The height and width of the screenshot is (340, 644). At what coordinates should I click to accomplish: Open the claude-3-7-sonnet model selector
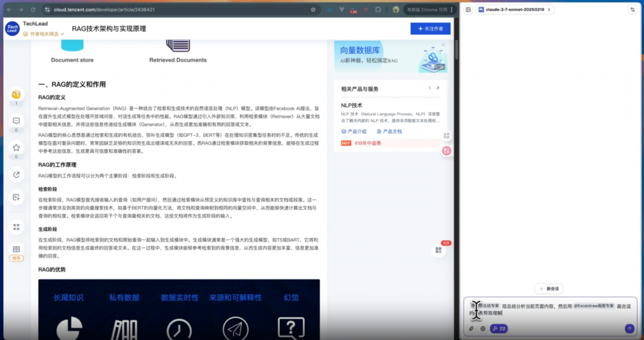click(x=515, y=10)
